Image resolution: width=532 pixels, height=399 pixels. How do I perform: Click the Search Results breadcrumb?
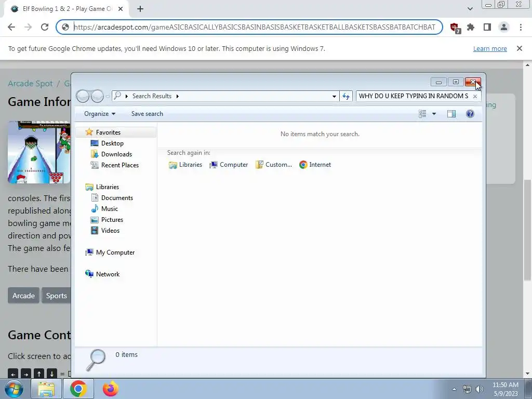[152, 96]
